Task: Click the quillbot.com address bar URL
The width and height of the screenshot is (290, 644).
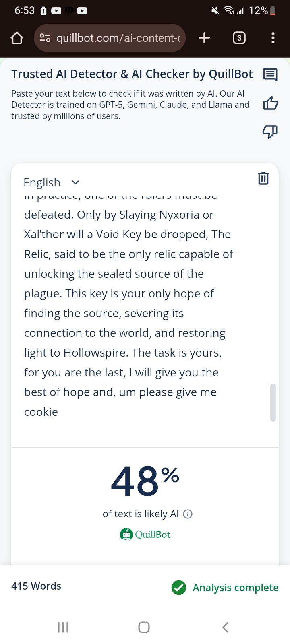Action: (118, 38)
